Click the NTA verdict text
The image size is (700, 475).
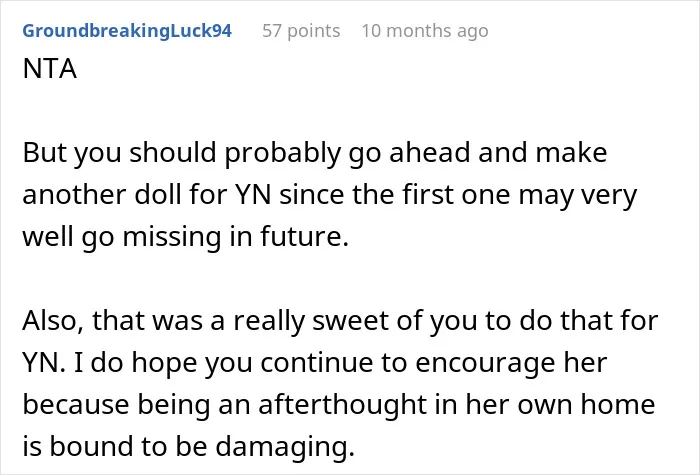[50, 69]
